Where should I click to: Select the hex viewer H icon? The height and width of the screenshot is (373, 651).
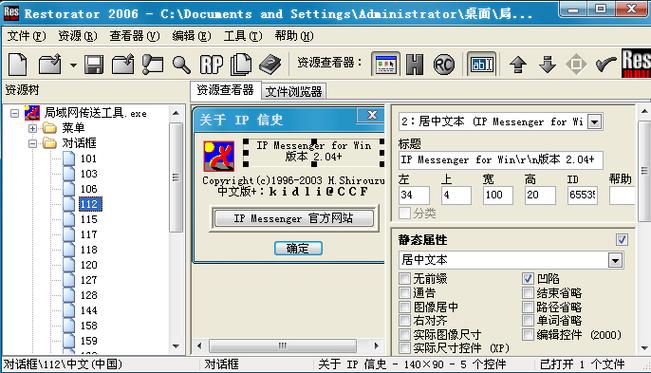click(x=414, y=64)
